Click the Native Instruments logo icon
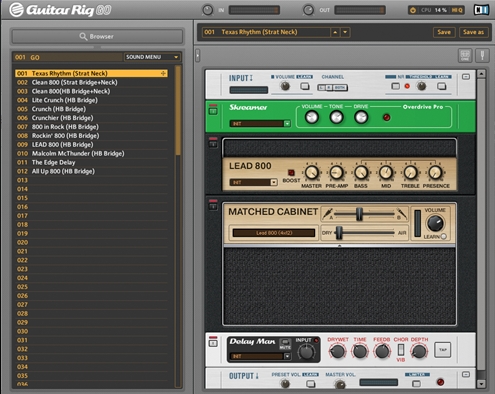Image resolution: width=495 pixels, height=394 pixels. point(481,10)
